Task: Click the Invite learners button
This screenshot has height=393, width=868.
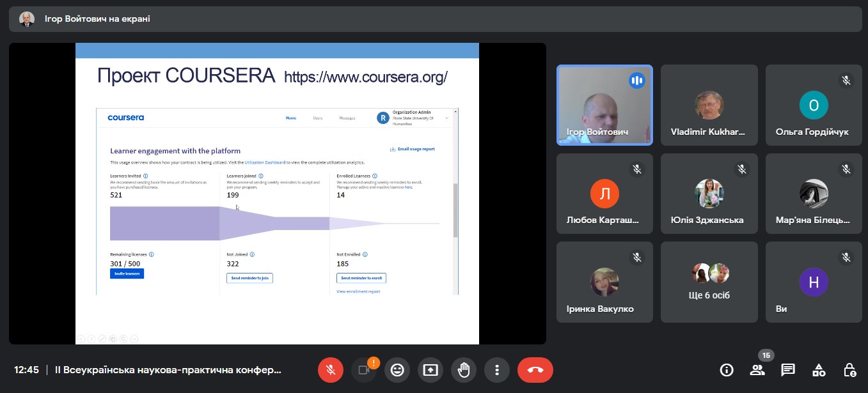Action: (127, 274)
